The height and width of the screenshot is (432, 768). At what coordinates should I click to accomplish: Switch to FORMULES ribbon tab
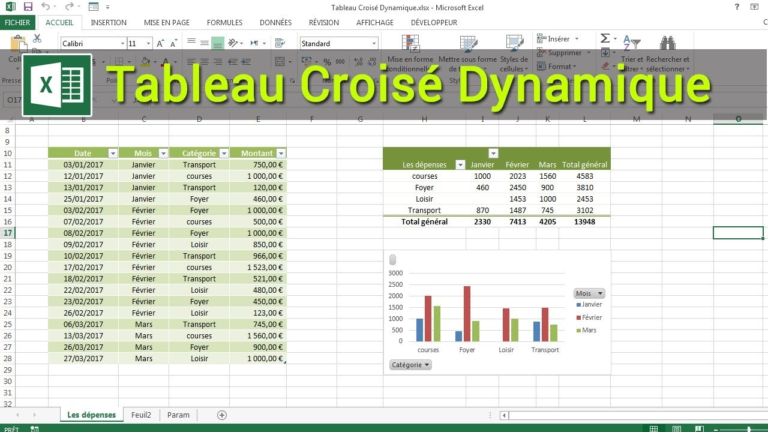224,23
